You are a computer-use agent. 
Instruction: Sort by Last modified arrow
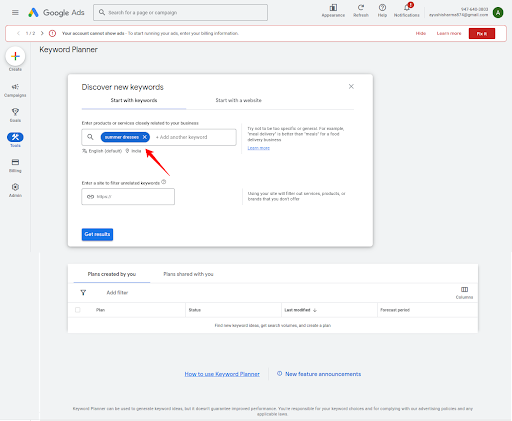point(315,310)
